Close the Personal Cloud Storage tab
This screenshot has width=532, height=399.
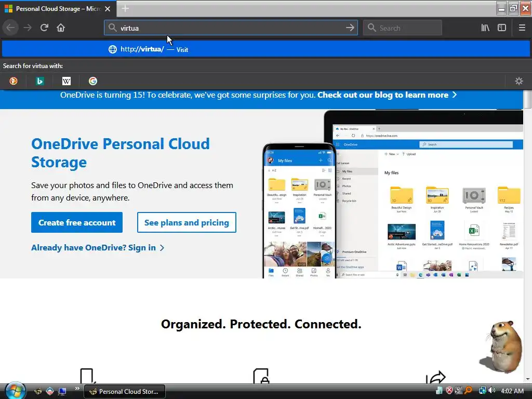point(108,9)
